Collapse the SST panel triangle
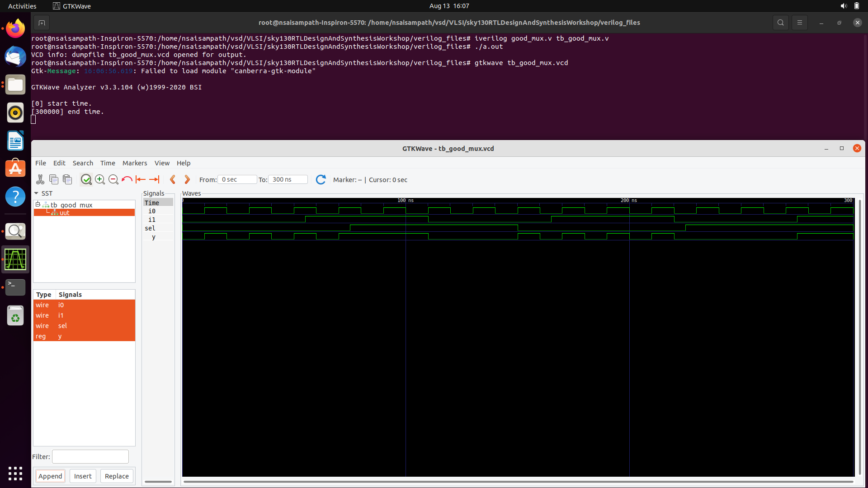This screenshot has height=488, width=868. pos(36,193)
